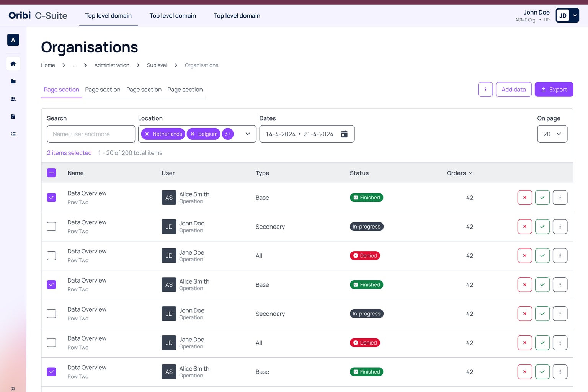The image size is (588, 392).
Task: Expand the Location dropdown
Action: (x=248, y=134)
